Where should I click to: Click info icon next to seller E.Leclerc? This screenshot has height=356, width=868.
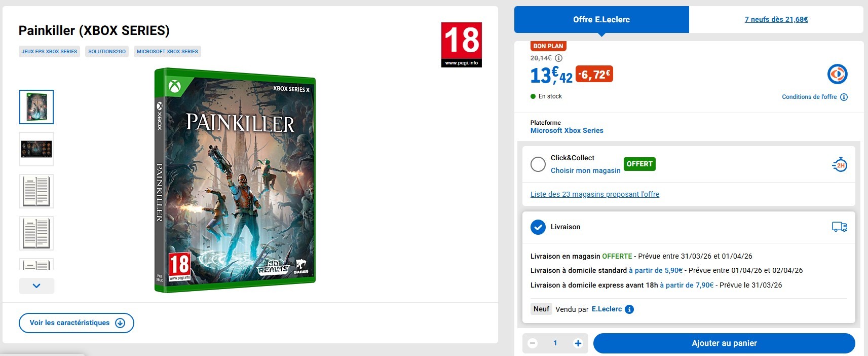pos(629,309)
